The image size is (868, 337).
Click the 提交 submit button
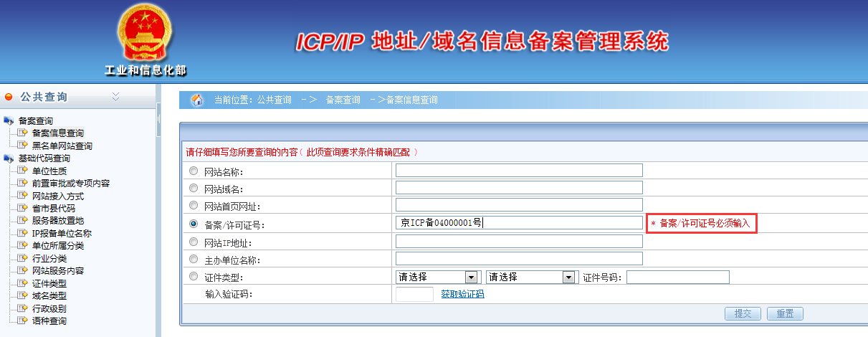point(743,314)
